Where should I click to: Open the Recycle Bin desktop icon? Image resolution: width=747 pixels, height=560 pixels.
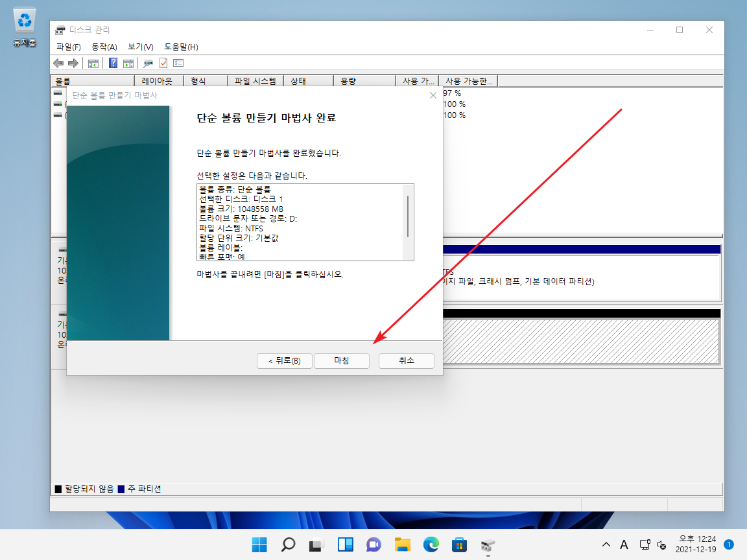24,27
